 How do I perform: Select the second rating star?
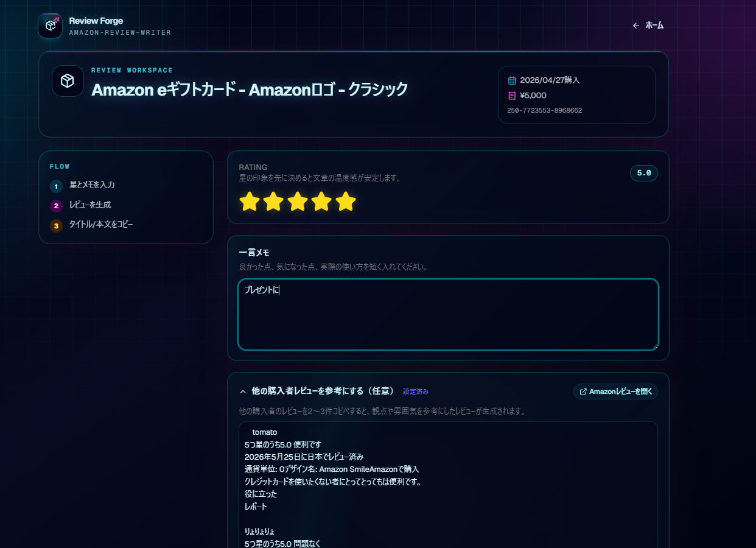point(273,202)
